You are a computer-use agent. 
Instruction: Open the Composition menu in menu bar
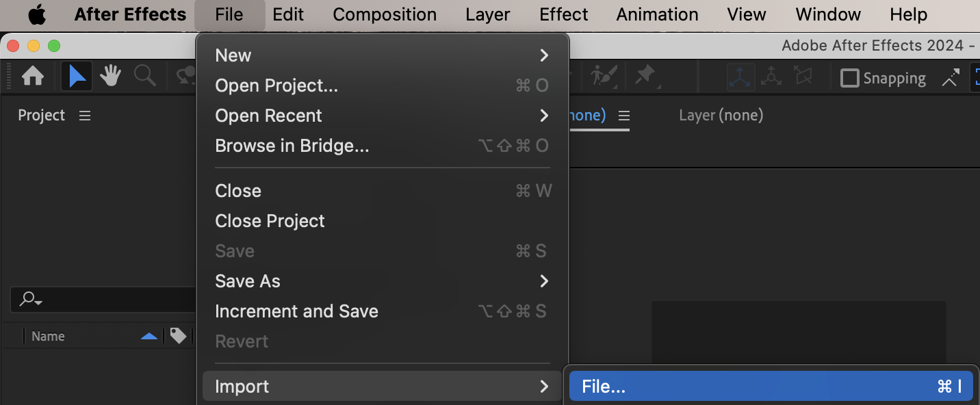pyautogui.click(x=385, y=14)
